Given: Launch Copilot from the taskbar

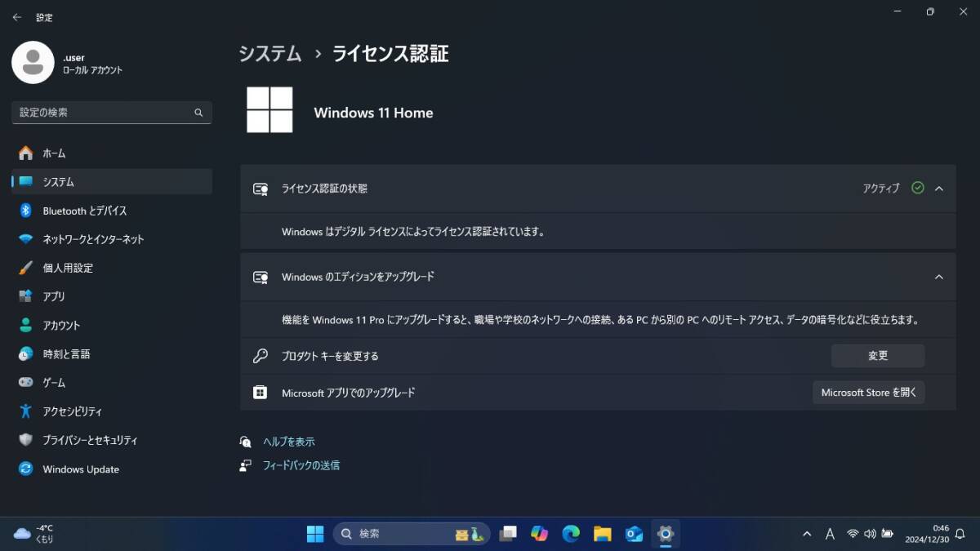Looking at the screenshot, I should [x=539, y=534].
